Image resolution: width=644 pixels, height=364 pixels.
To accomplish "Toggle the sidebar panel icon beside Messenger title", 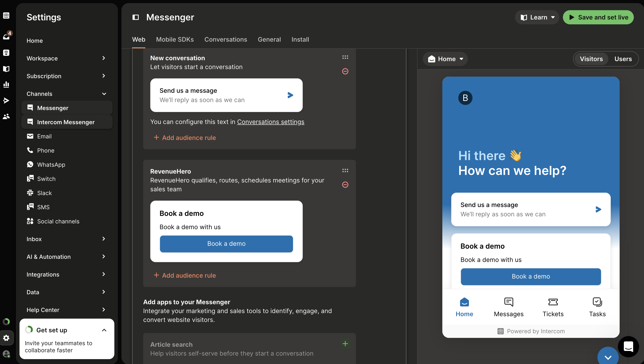I will (x=136, y=17).
